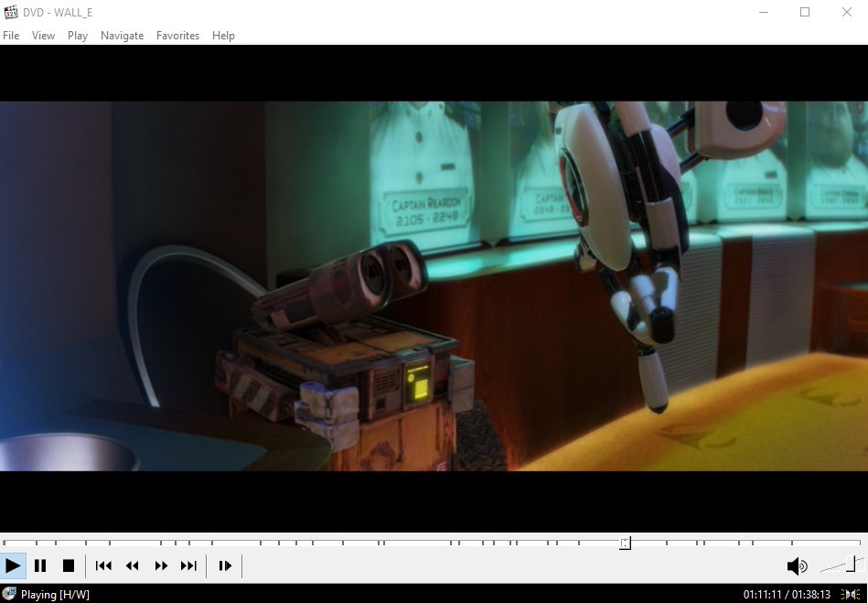
Task: Click the DVD icon in the status bar
Action: (9, 594)
